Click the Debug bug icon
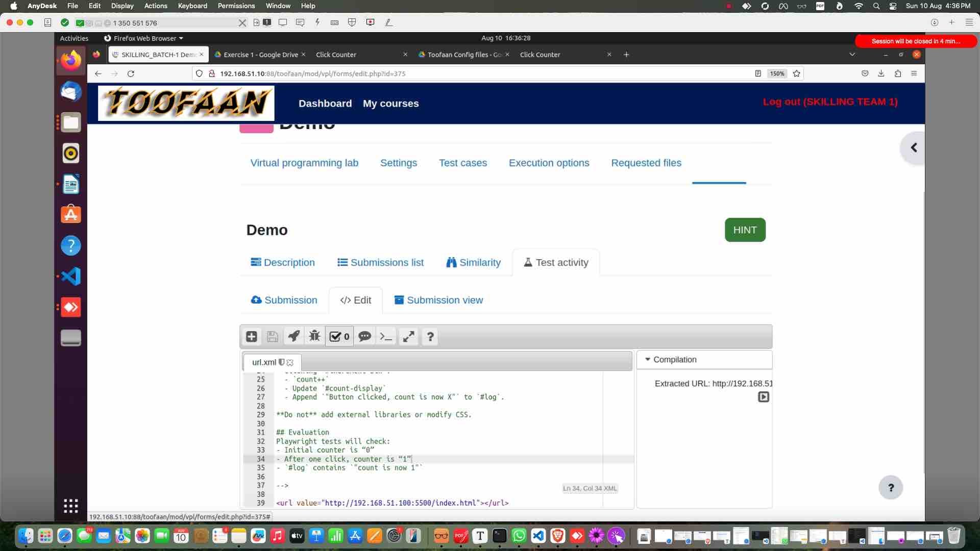Viewport: 980px width, 551px height. click(314, 337)
